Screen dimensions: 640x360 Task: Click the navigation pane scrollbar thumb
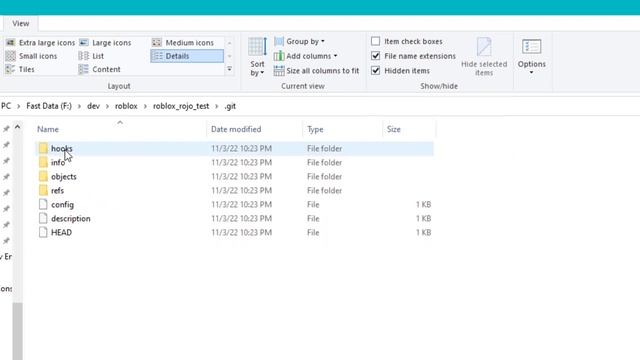tap(18, 331)
